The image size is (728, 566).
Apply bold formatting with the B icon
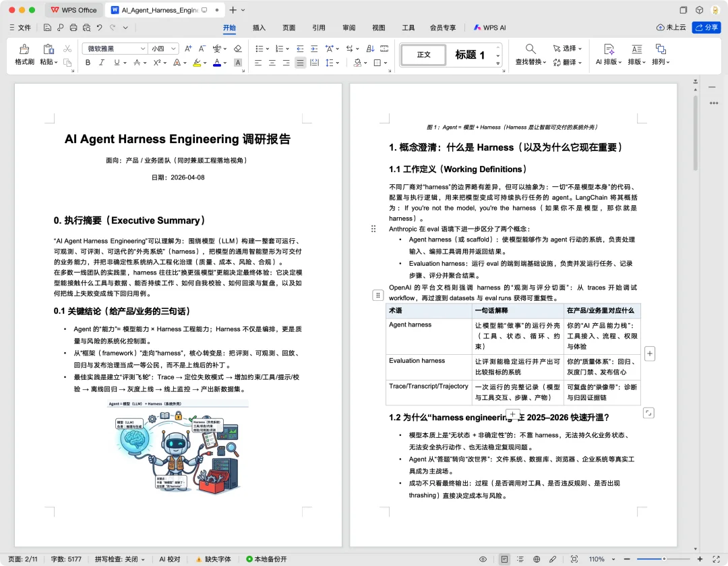88,62
